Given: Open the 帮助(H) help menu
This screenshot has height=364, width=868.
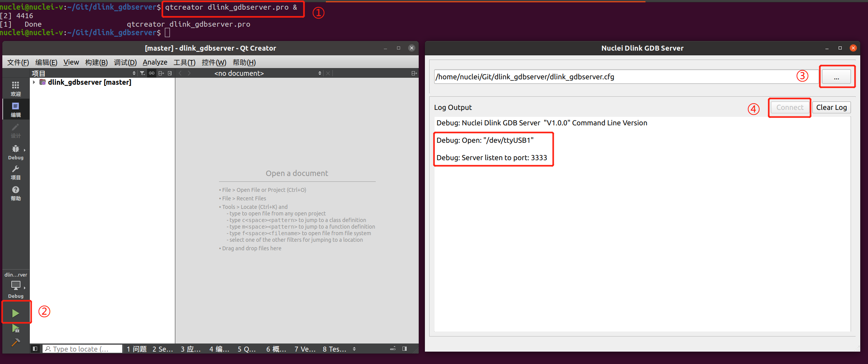Looking at the screenshot, I should click(244, 62).
